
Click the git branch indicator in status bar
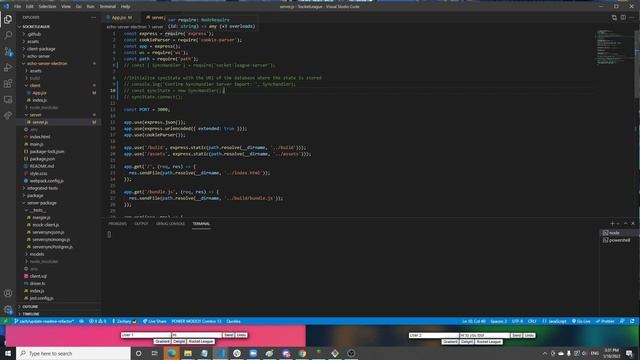coord(44,321)
